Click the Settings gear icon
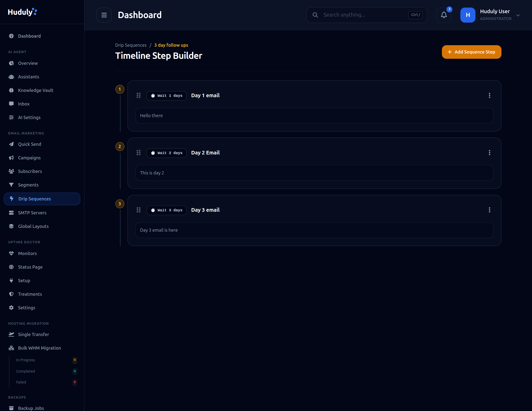532x411 pixels. [x=11, y=308]
